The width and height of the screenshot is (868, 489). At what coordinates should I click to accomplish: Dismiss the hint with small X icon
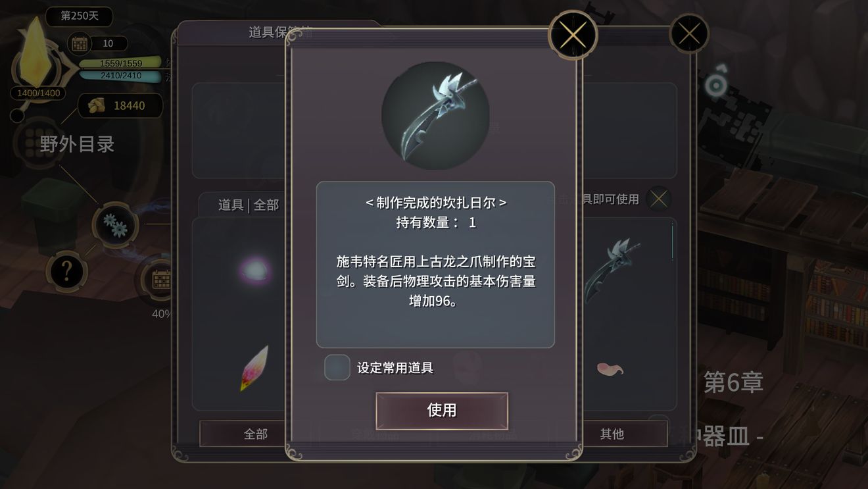[658, 198]
